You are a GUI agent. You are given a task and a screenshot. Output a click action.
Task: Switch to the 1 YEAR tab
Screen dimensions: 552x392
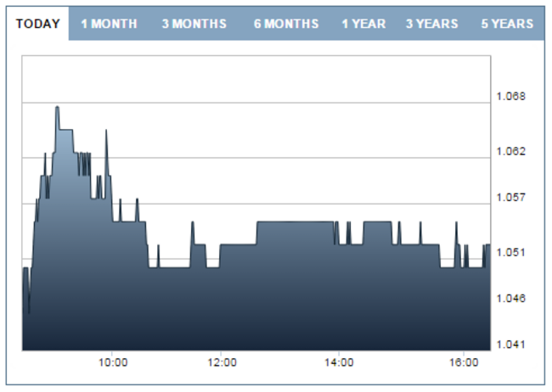pos(363,24)
